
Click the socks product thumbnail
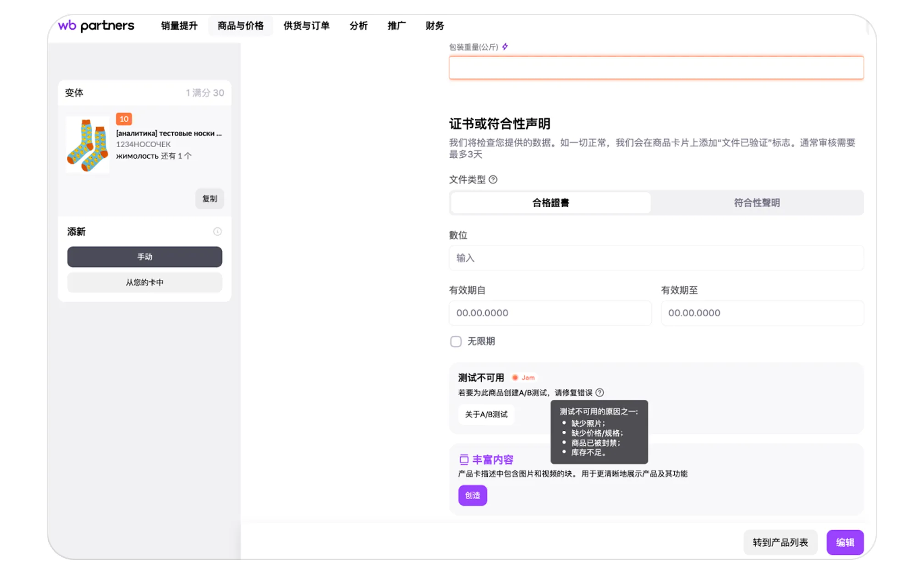88,145
